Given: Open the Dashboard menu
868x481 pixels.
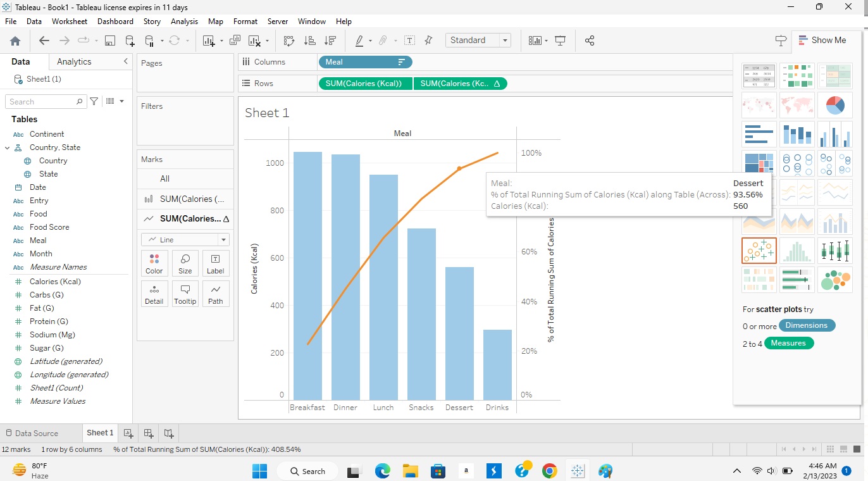Looking at the screenshot, I should point(115,21).
